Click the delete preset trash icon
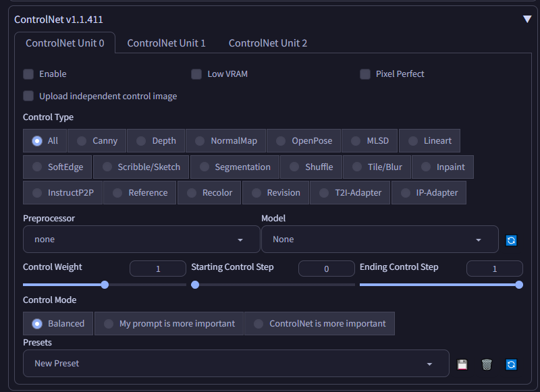Viewport: 540px width, 392px height. tap(487, 364)
